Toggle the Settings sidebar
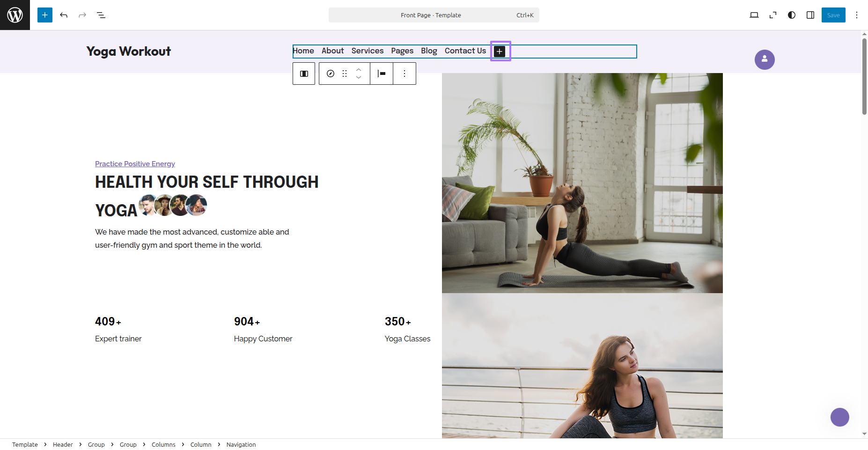This screenshot has height=450, width=868. 810,15
